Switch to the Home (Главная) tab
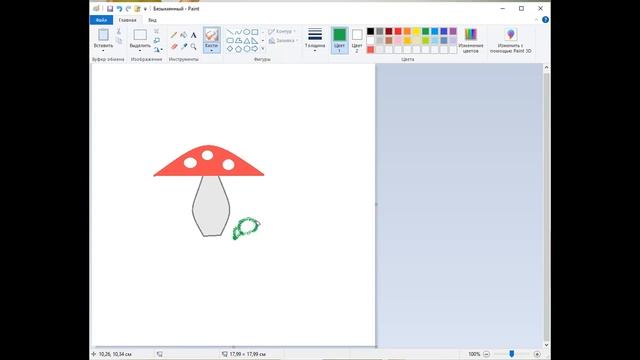The image size is (640, 360). tap(127, 20)
